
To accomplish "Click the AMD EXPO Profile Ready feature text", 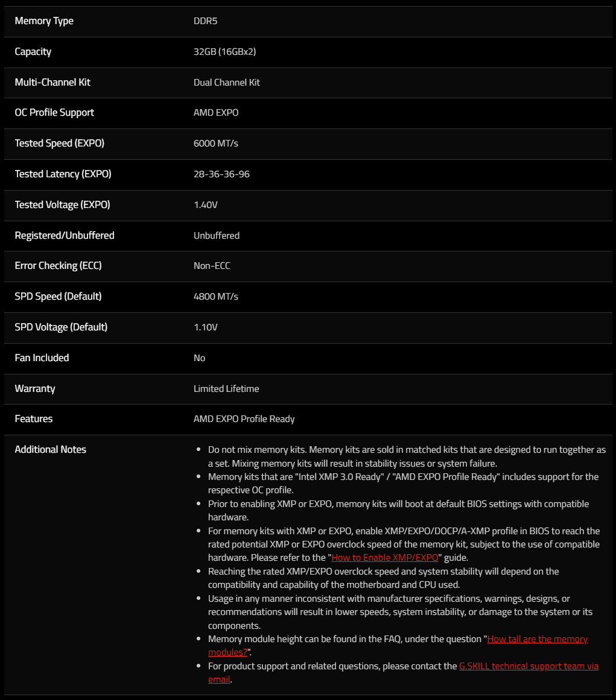I will click(x=244, y=419).
